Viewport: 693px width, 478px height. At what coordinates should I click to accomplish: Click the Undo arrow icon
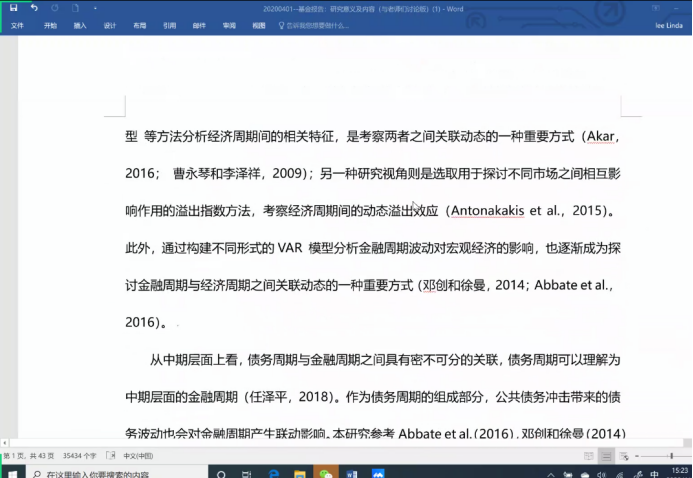click(x=34, y=8)
